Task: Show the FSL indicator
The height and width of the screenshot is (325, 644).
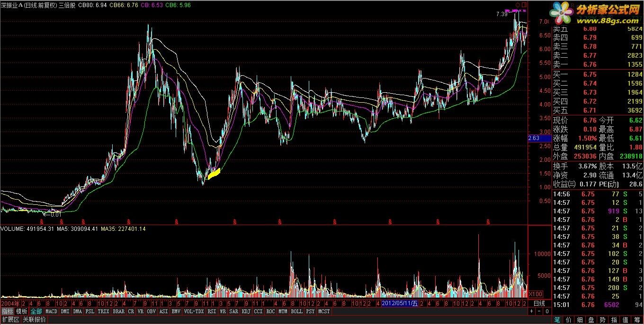Action: [x=89, y=311]
